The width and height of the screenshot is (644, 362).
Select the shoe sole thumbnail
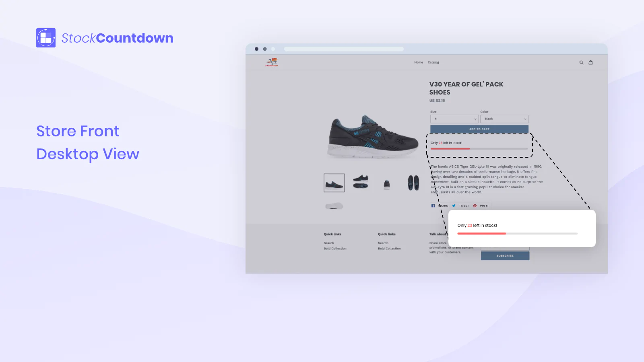[334, 206]
